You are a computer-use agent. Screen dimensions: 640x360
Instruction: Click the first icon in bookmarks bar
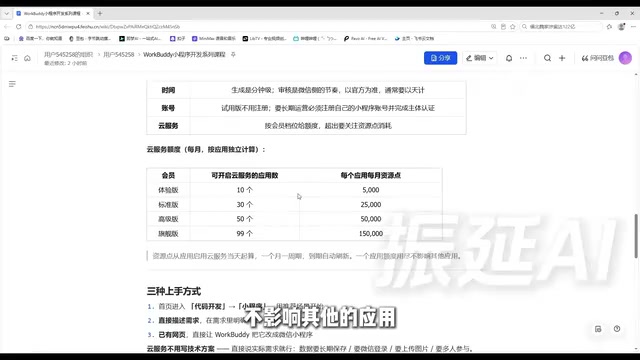7,38
